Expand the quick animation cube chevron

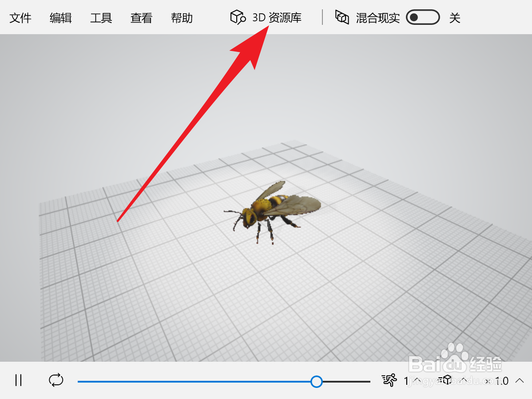(464, 380)
